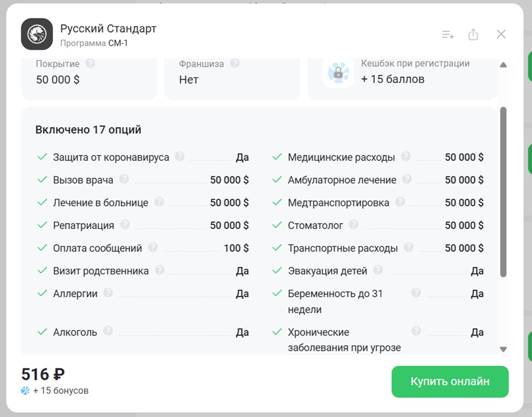Click Программа СМ-1 subtitle
The height and width of the screenshot is (417, 532).
point(94,43)
